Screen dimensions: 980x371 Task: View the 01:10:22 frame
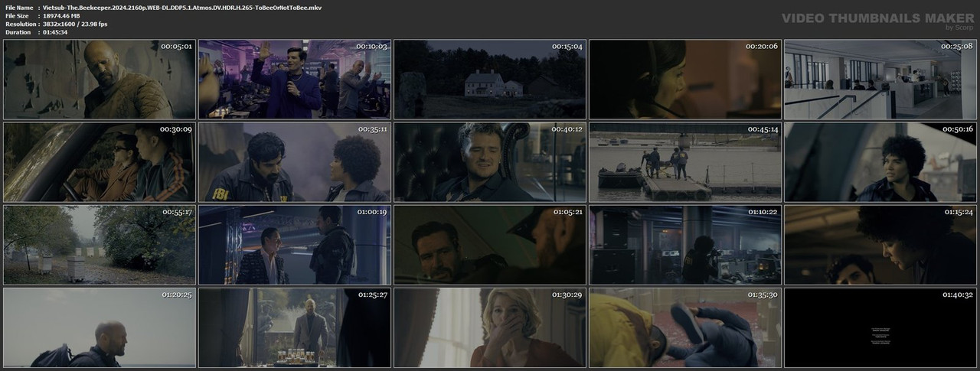click(685, 245)
